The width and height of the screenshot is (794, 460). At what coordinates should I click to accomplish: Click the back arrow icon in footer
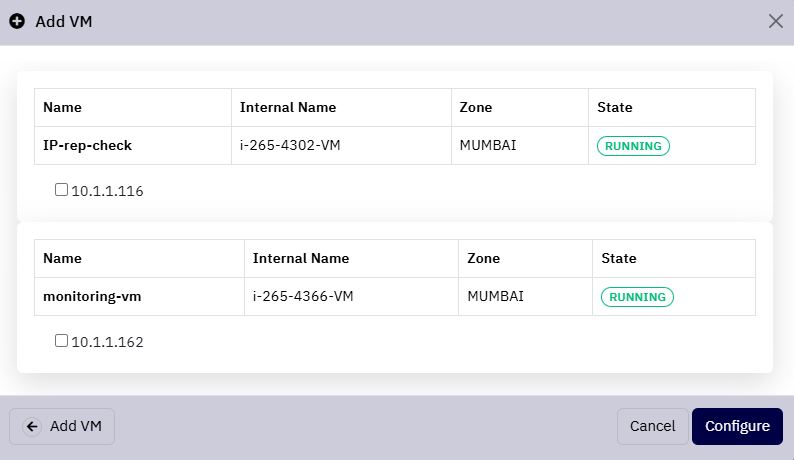[x=32, y=427]
